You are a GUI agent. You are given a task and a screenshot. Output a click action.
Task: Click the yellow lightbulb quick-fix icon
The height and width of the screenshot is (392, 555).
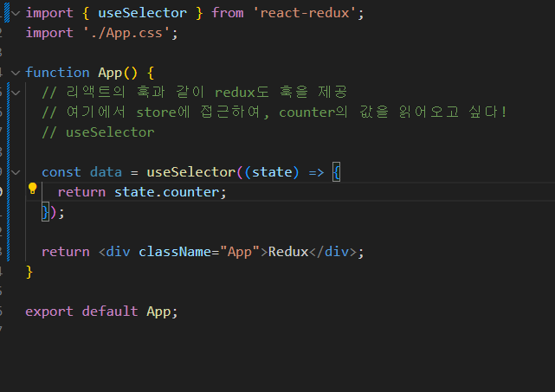click(x=32, y=189)
